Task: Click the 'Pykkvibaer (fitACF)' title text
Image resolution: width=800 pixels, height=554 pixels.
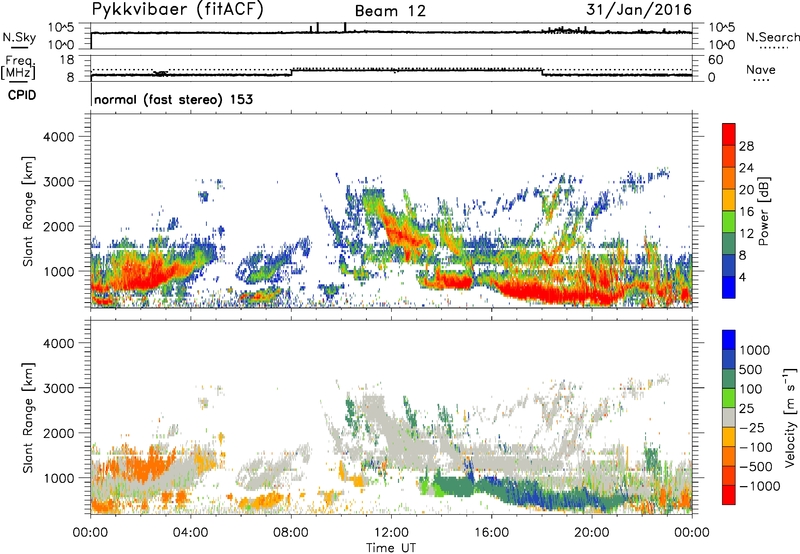Action: [x=178, y=10]
